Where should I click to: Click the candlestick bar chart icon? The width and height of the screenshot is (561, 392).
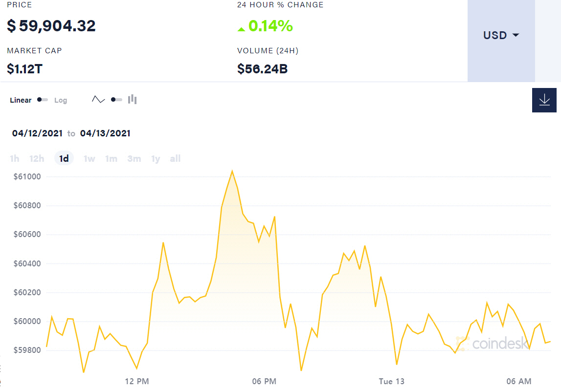click(132, 100)
